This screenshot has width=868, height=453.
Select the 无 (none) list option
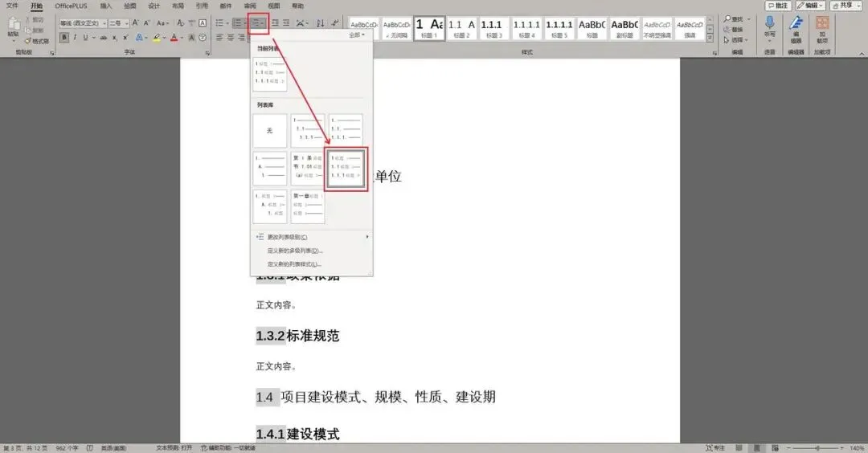click(x=270, y=131)
